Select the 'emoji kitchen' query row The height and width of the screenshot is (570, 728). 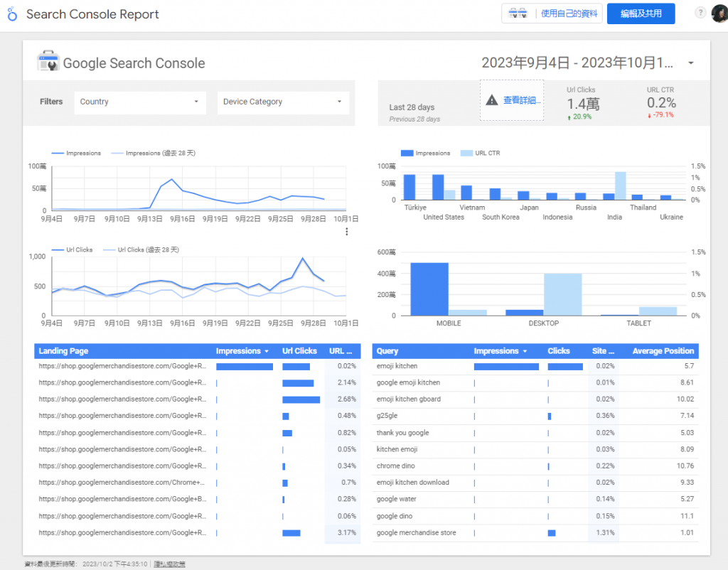535,366
